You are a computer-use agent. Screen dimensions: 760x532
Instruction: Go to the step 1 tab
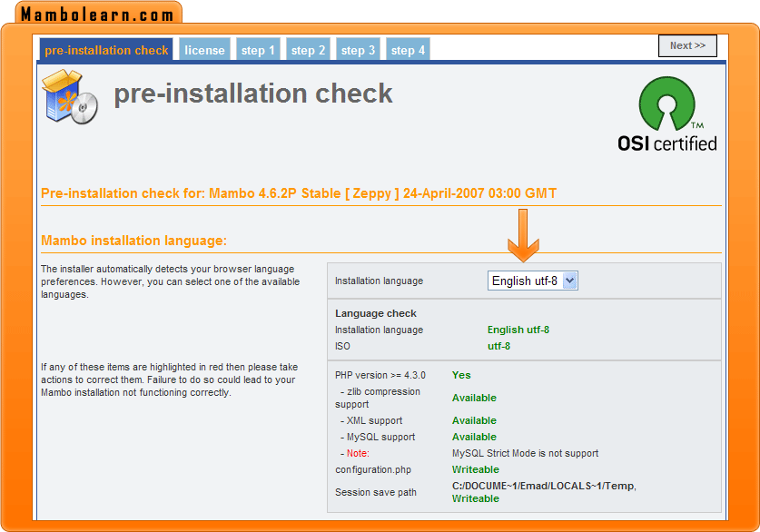[258, 50]
